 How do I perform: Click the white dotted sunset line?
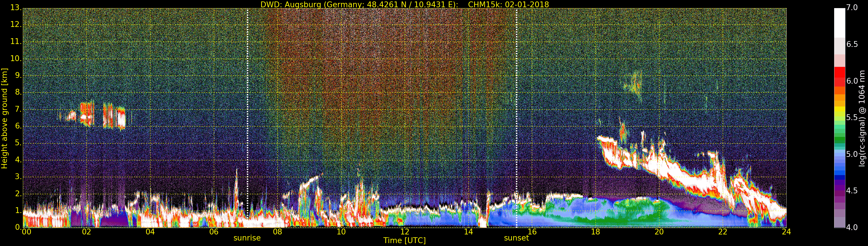(516, 118)
